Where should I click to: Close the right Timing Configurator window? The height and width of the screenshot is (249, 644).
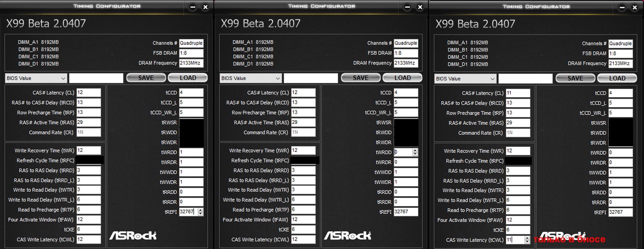634,7
